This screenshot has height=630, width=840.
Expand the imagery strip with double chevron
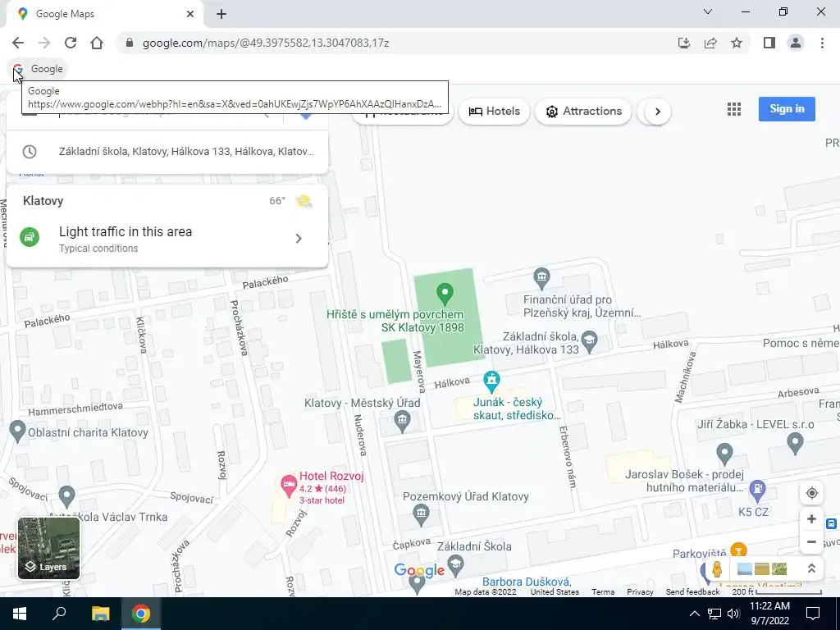click(x=811, y=569)
